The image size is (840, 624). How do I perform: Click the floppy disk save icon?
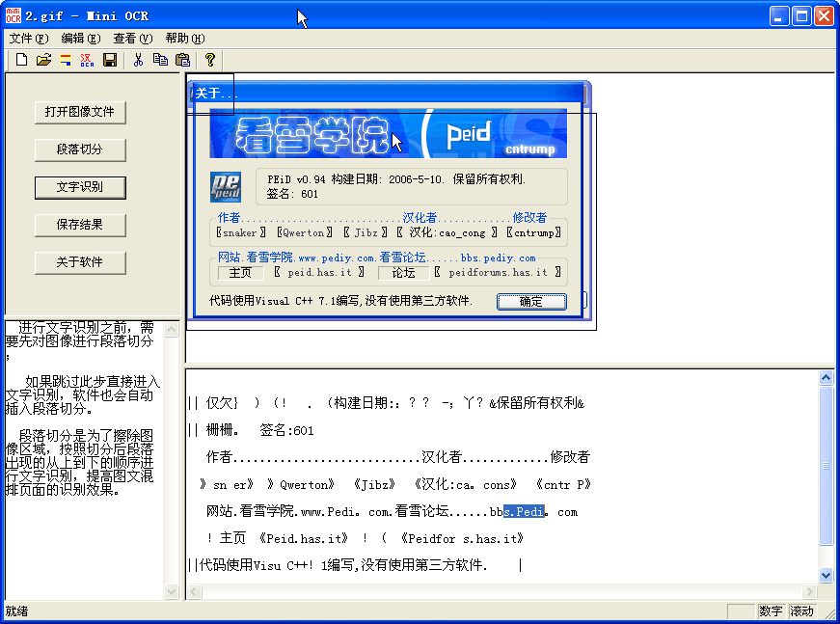click(110, 60)
